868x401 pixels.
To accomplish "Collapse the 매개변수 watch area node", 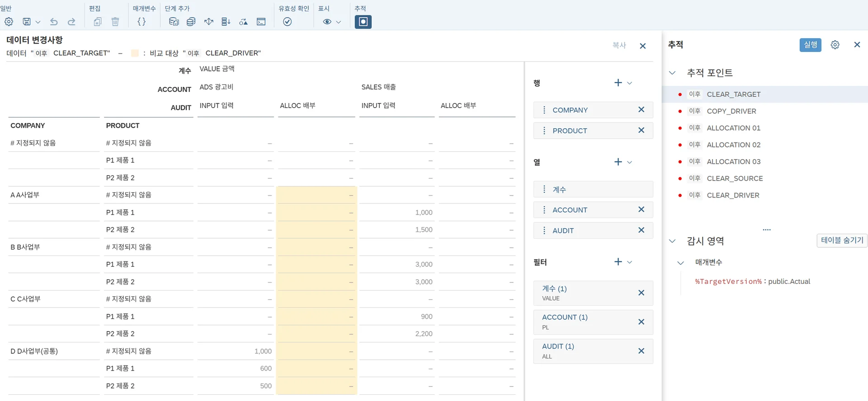I will pos(680,263).
